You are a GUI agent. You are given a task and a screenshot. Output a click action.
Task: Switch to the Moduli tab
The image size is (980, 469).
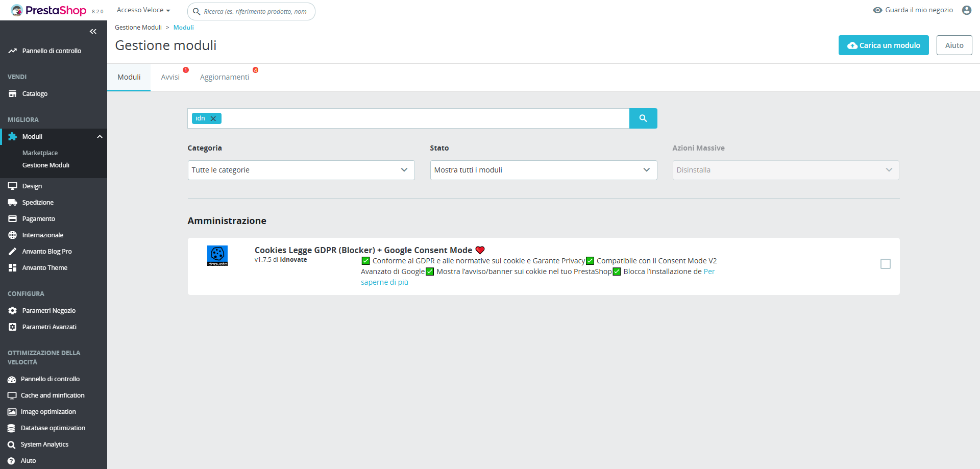click(x=129, y=77)
